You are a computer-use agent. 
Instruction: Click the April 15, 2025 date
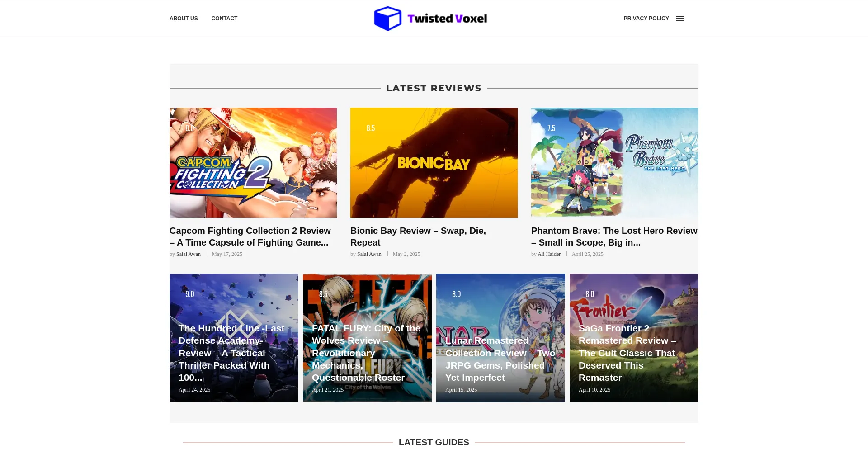tap(461, 390)
